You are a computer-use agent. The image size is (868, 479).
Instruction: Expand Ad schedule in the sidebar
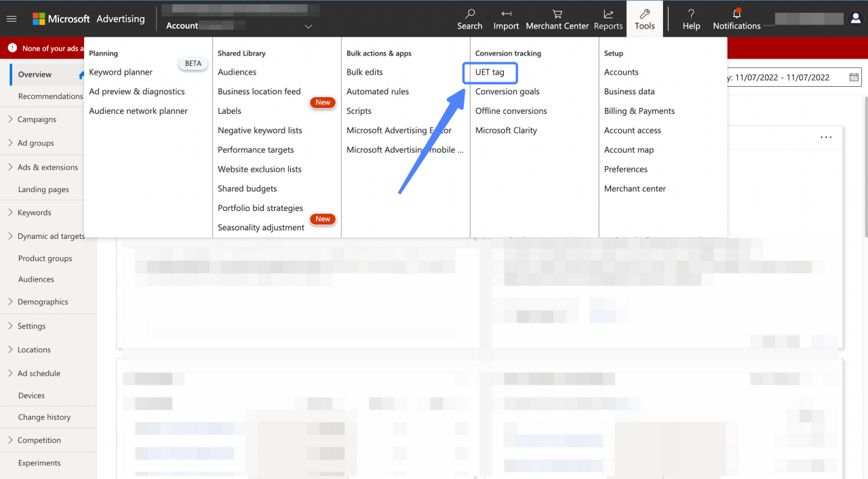(x=10, y=373)
